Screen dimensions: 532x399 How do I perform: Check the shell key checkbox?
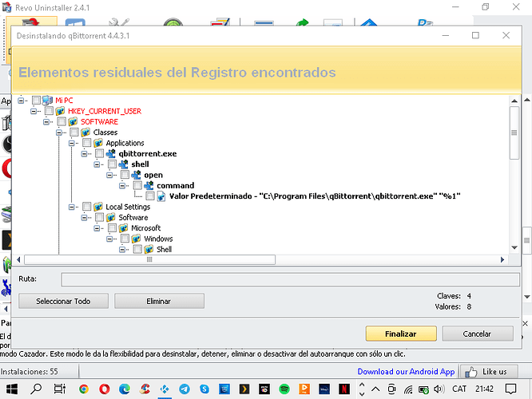point(112,164)
